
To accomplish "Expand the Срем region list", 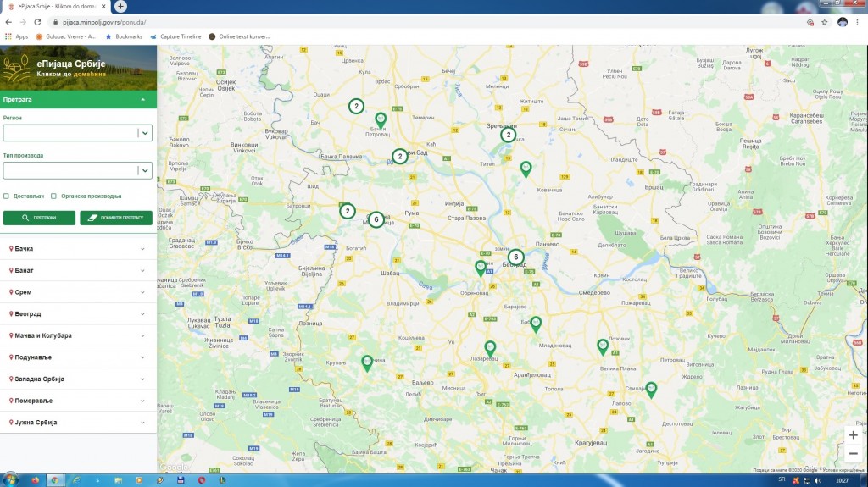I will point(78,291).
